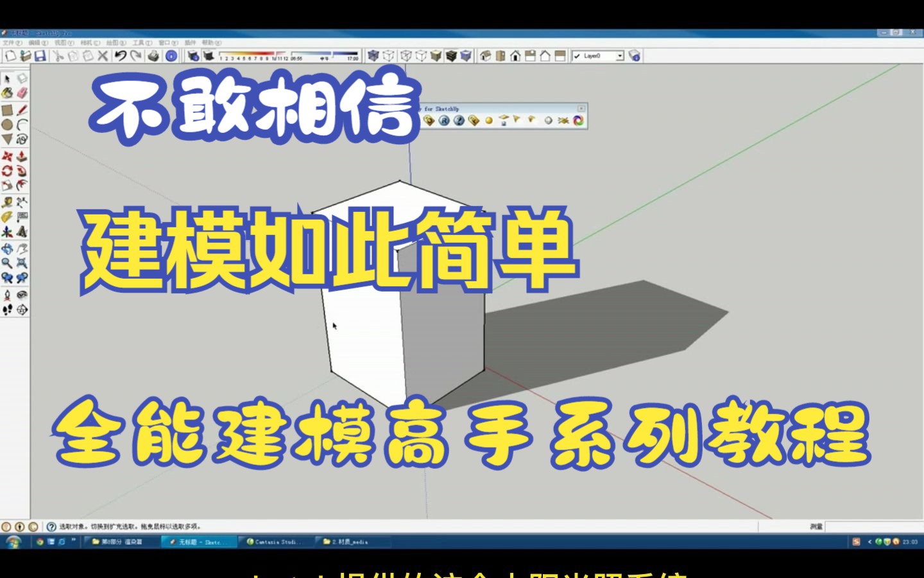Switch to Shaded with Textures style
This screenshot has height=578, width=924.
451,57
